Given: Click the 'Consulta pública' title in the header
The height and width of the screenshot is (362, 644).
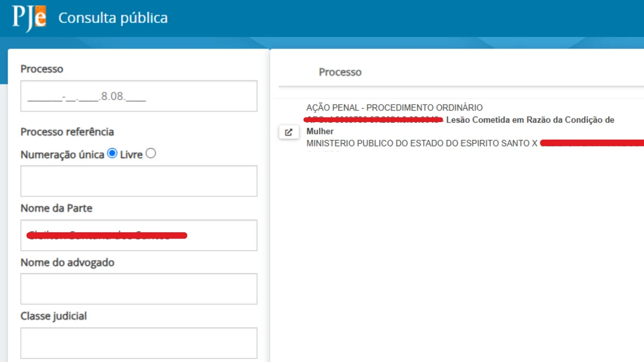Looking at the screenshot, I should (x=113, y=17).
